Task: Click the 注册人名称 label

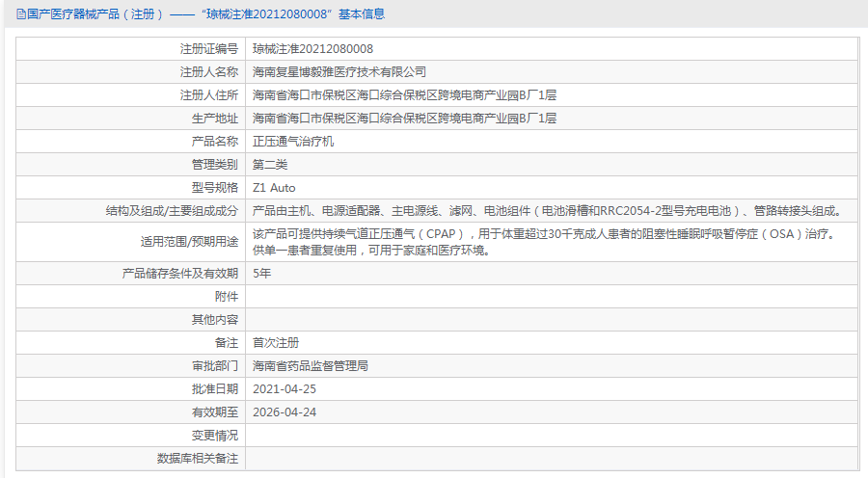Action: point(208,72)
